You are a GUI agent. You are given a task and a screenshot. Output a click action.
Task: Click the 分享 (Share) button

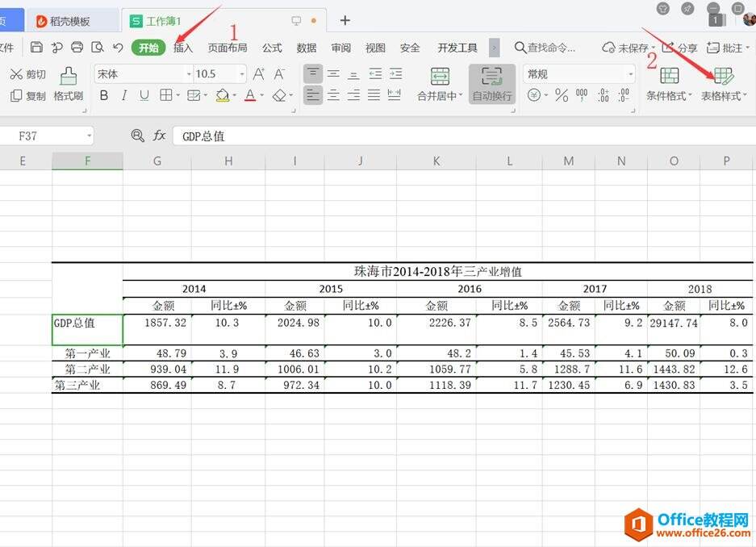(x=680, y=48)
